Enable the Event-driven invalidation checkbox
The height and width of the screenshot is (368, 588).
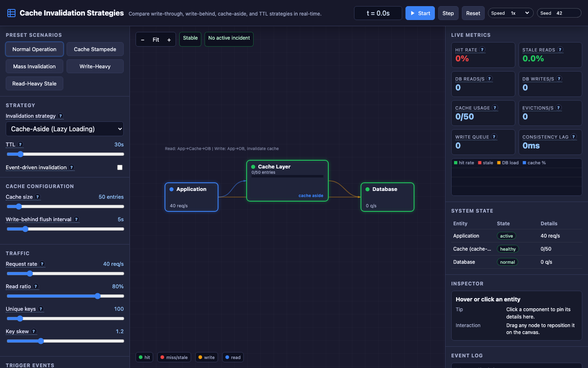coord(120,168)
